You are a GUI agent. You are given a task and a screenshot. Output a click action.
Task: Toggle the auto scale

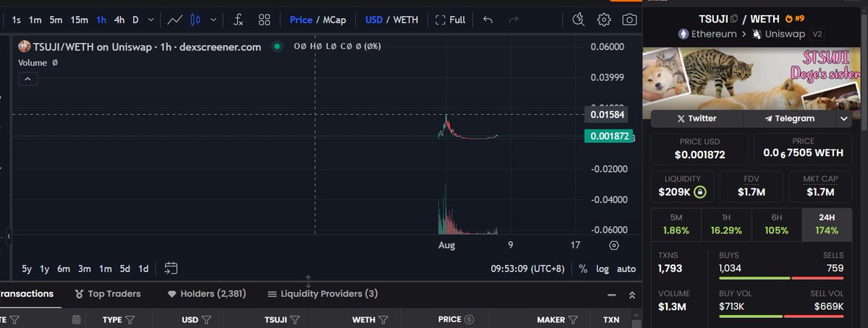[626, 269]
